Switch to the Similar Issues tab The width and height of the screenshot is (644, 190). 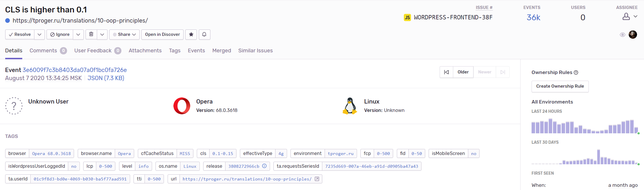pos(255,51)
